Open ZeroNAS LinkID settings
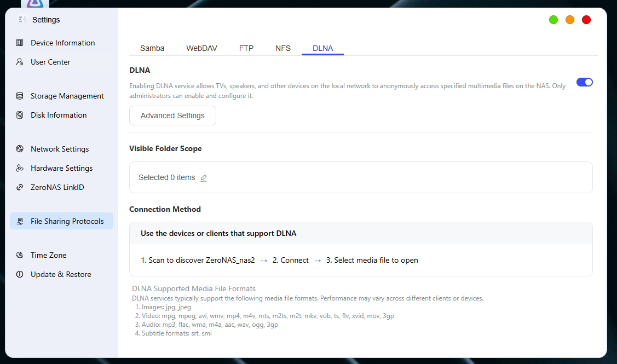The height and width of the screenshot is (364, 617). point(62,187)
